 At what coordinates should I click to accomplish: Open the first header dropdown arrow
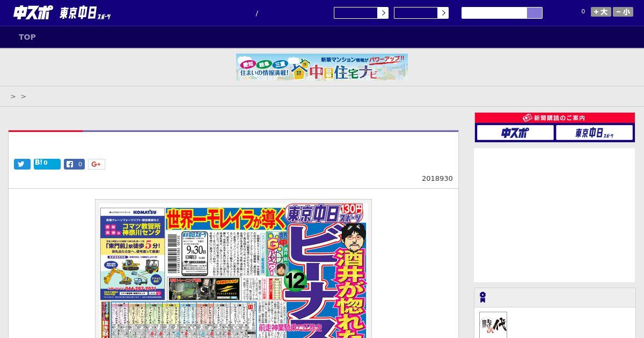tap(383, 13)
